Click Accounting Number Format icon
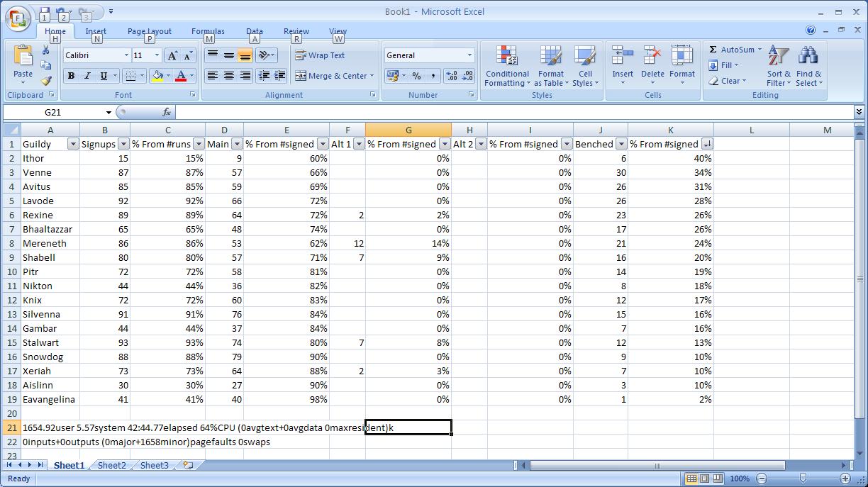Screen dimensions: 868x487 [392, 76]
